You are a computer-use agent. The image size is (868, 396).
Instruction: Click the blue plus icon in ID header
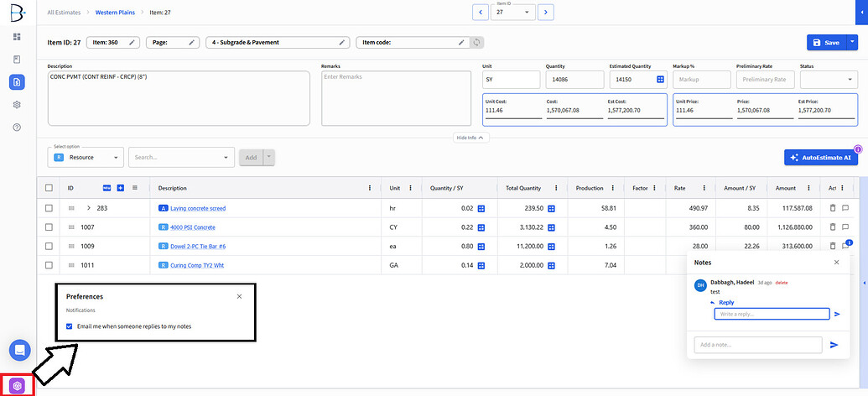point(121,188)
